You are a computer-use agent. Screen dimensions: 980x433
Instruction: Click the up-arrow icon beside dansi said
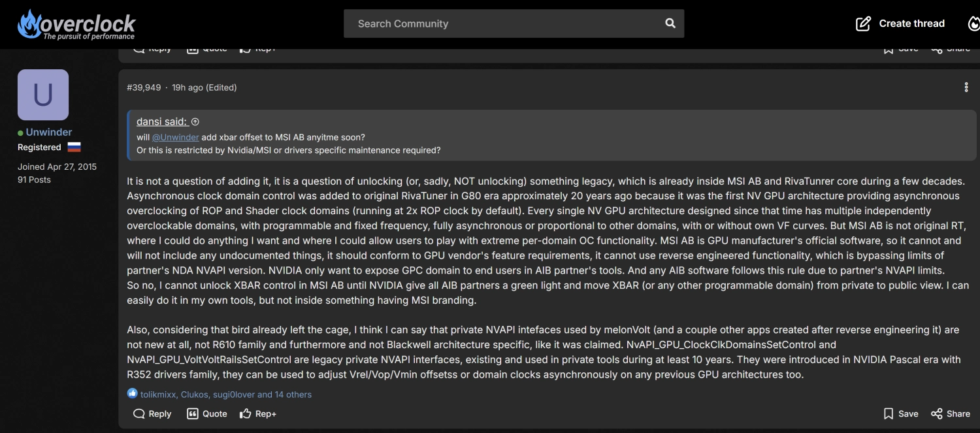[195, 122]
